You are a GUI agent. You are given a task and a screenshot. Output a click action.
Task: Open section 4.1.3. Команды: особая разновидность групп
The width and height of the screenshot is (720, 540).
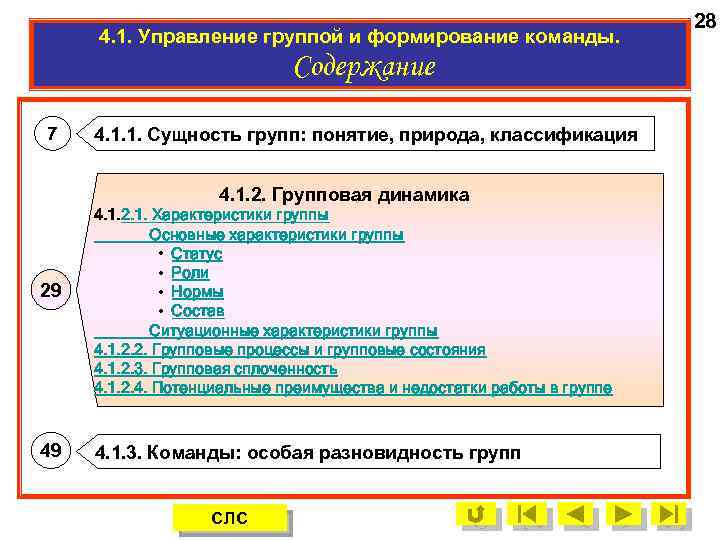click(x=369, y=452)
